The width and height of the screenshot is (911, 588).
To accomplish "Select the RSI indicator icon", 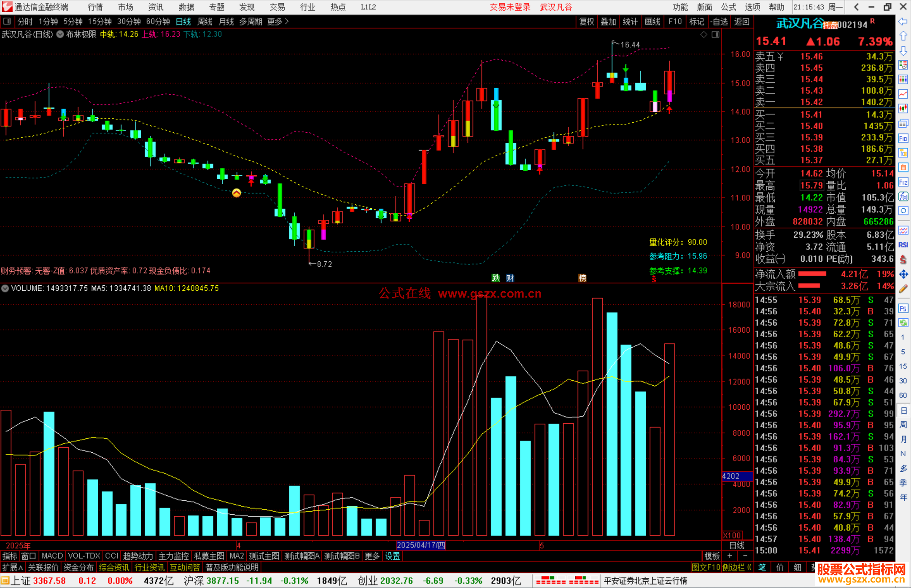I will tap(903, 245).
